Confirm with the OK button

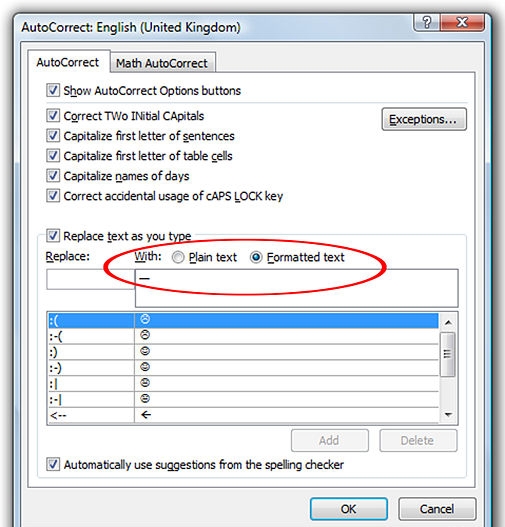(348, 509)
